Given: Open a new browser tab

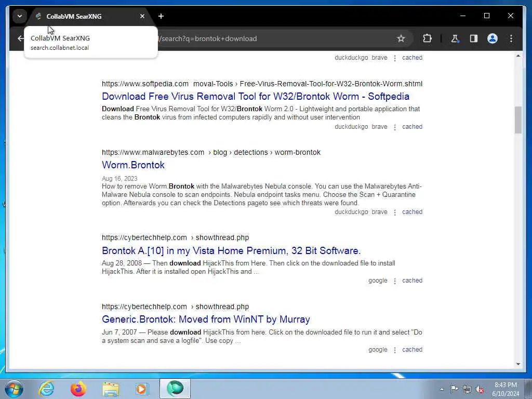Looking at the screenshot, I should point(161,16).
